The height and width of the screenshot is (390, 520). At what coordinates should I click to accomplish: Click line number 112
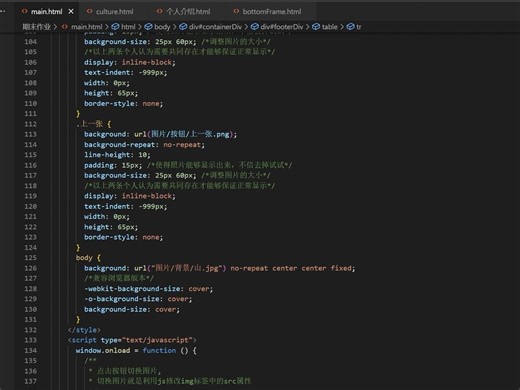pyautogui.click(x=31, y=124)
